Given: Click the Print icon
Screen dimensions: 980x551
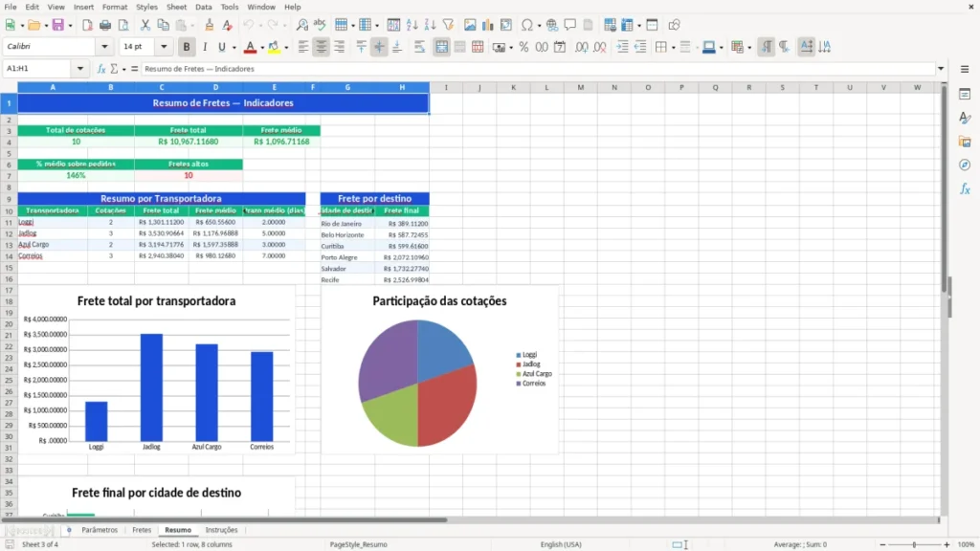Looking at the screenshot, I should coord(105,25).
